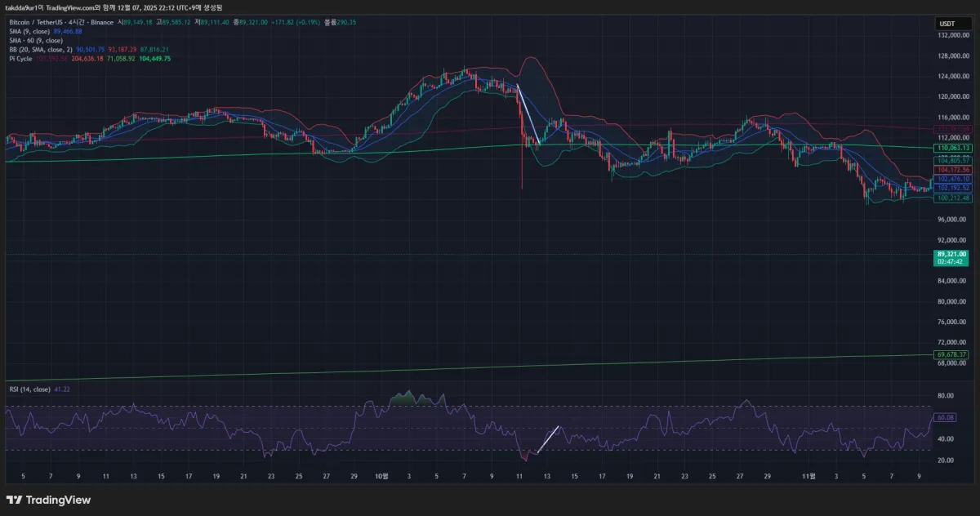Click the USDT currency label

pos(947,24)
